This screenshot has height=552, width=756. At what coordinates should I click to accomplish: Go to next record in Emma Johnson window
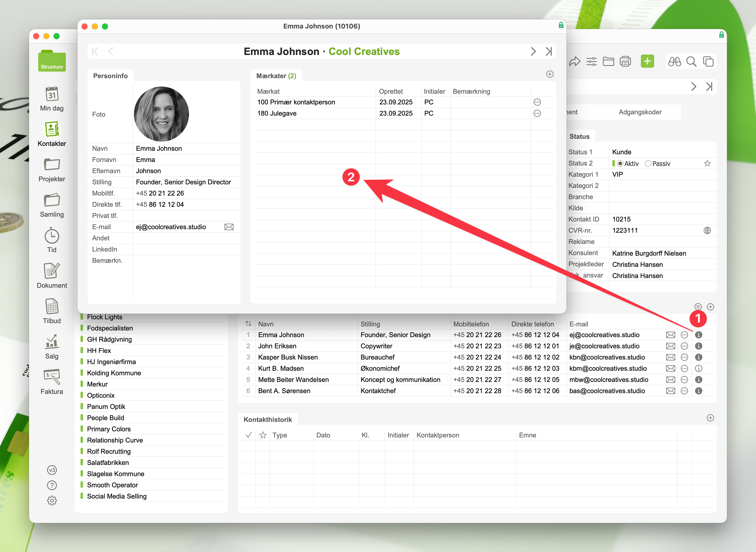point(533,51)
